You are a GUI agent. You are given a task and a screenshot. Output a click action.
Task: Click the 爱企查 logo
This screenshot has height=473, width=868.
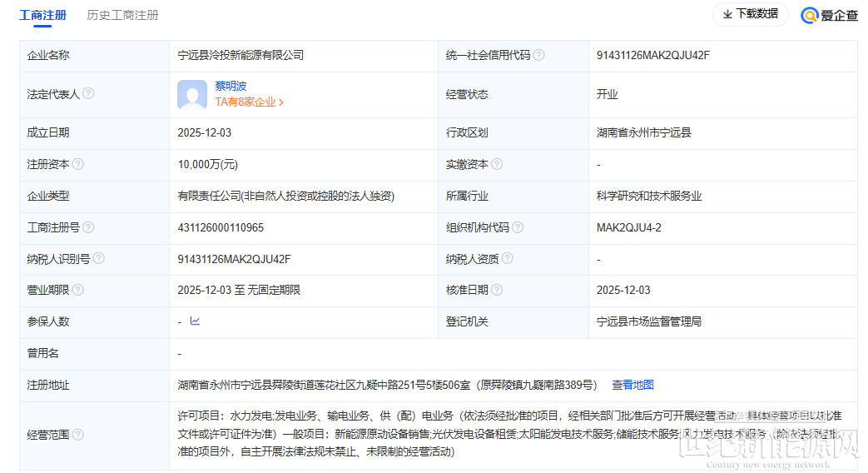829,15
